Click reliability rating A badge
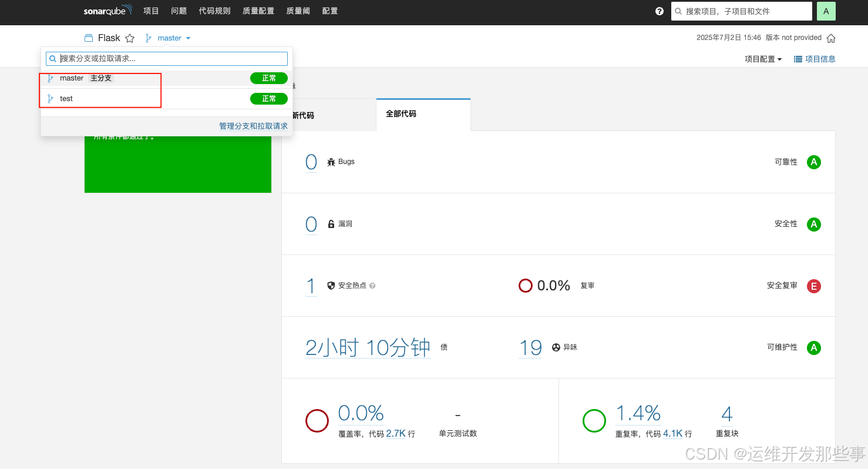The height and width of the screenshot is (469, 868). coord(813,162)
